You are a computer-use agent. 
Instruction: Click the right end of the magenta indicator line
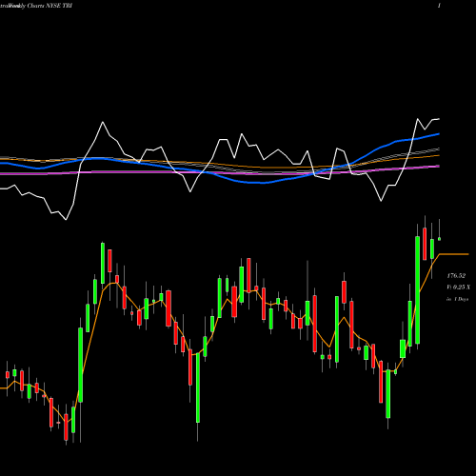pyautogui.click(x=438, y=167)
